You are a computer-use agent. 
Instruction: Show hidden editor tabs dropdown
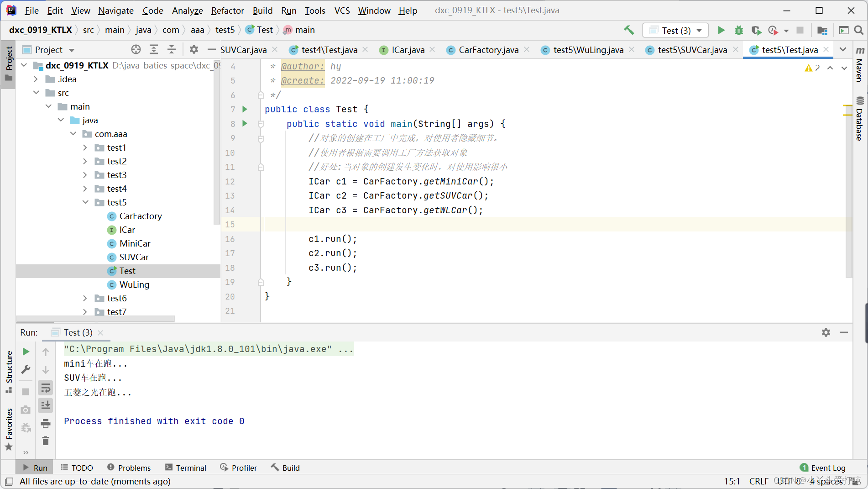click(x=843, y=49)
